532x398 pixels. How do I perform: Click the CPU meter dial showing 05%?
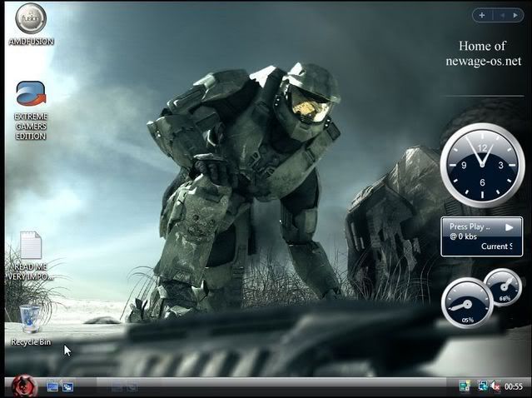tap(467, 303)
